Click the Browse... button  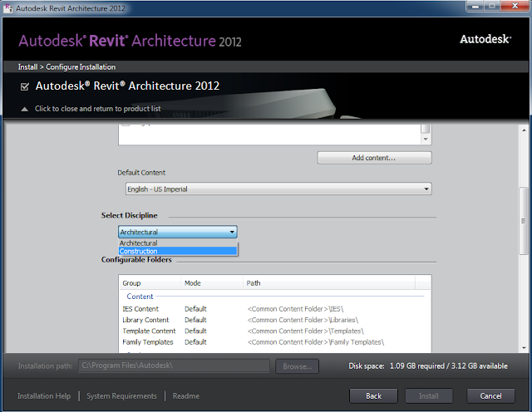297,366
